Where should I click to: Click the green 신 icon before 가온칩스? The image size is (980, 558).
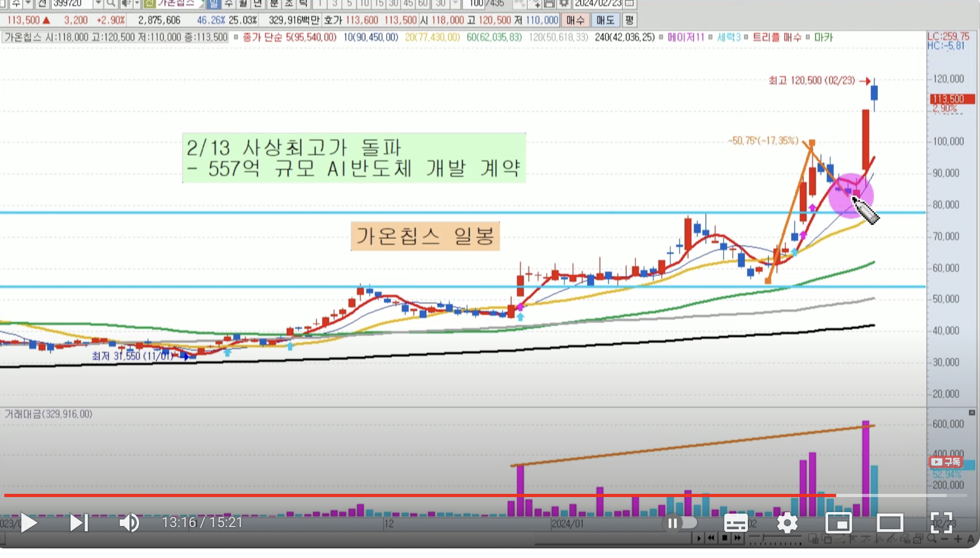coord(150,4)
